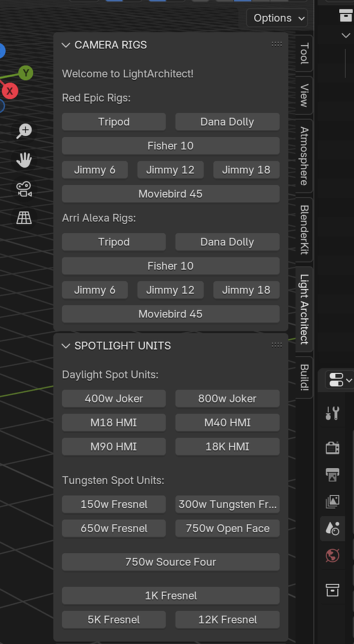Add the 150w Fresnel tungsten spot
354x644 pixels.
coord(114,504)
